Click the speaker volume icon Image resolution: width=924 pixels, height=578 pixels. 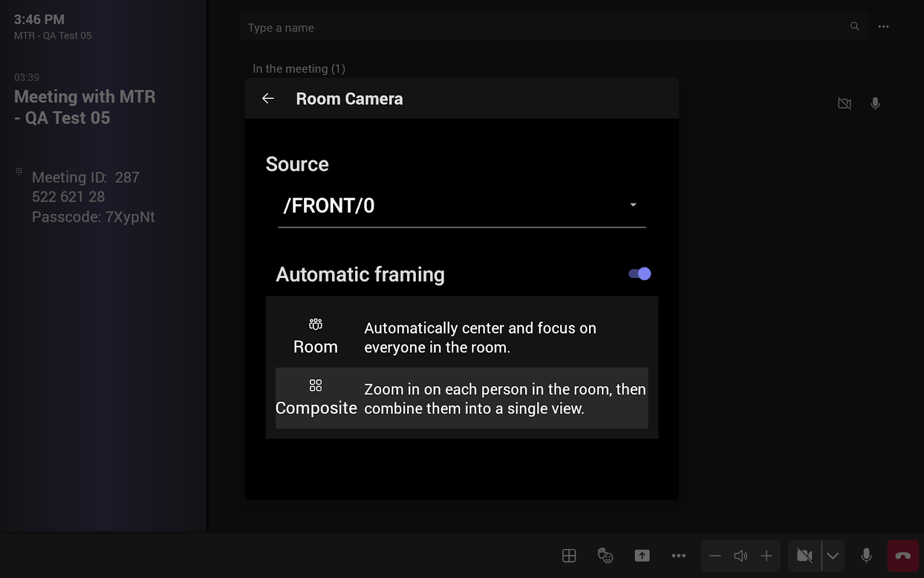741,555
